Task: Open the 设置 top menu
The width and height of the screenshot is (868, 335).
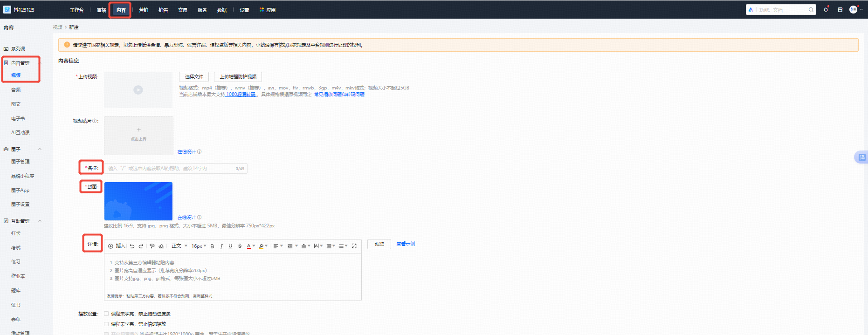Action: point(244,10)
